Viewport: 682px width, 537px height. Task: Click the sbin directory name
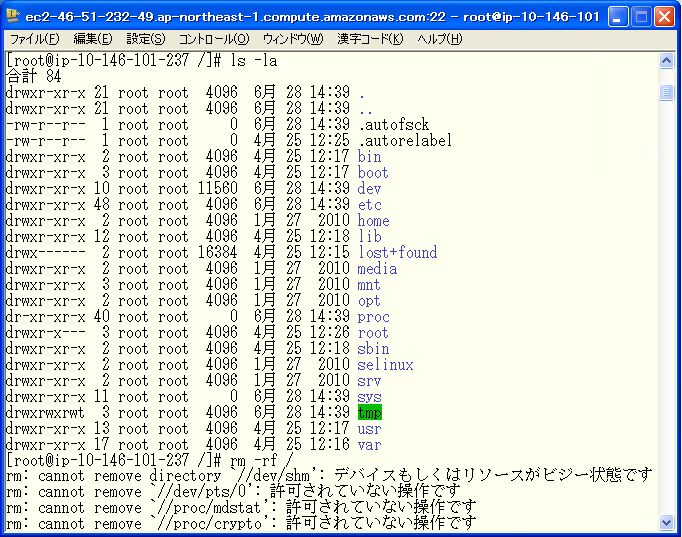374,349
